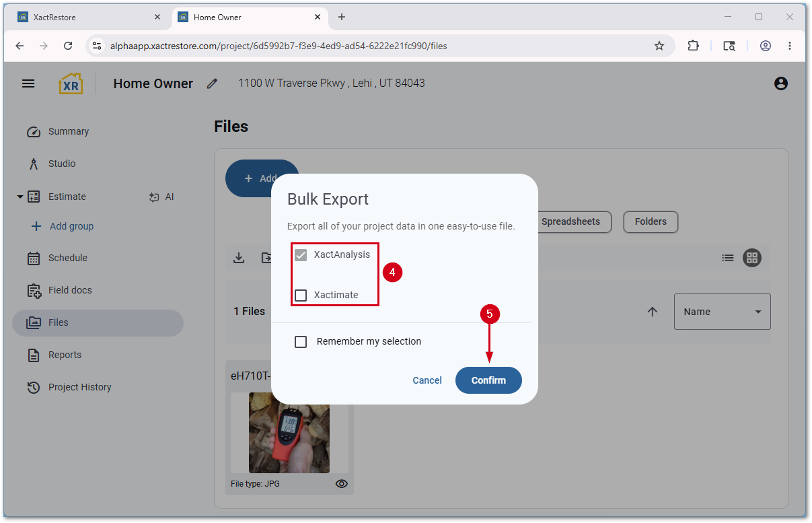
Task: Click the XR XactRestore logo
Action: pos(71,83)
